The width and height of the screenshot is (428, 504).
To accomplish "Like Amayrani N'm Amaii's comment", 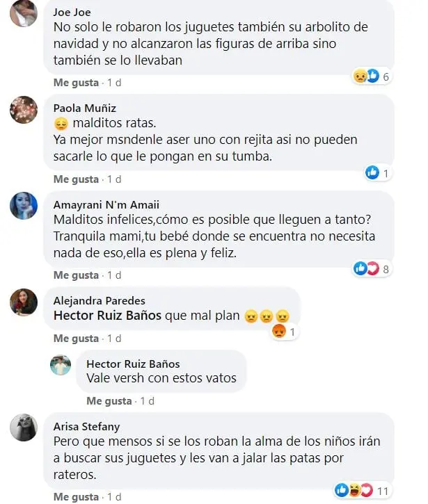I will tap(76, 275).
